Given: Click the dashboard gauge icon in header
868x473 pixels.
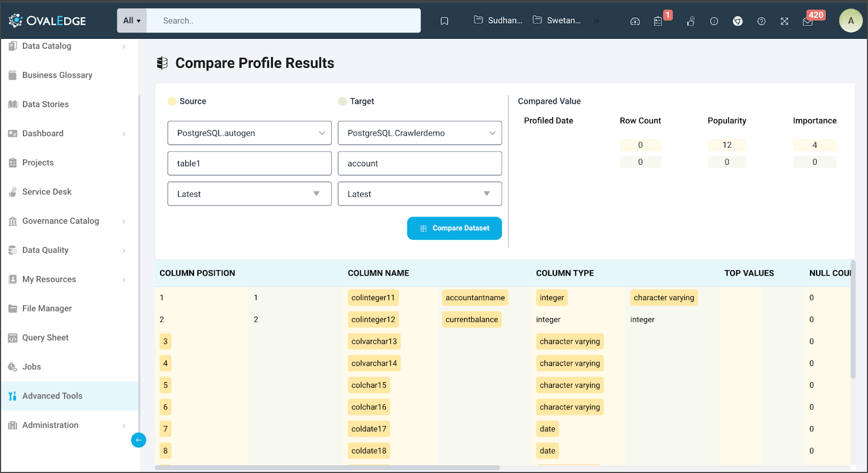Looking at the screenshot, I should pos(635,21).
